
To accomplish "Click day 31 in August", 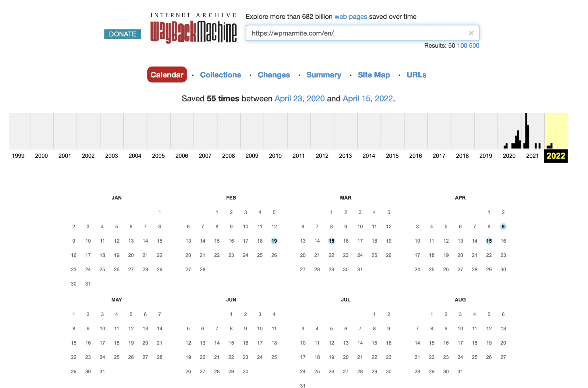I will 460,371.
